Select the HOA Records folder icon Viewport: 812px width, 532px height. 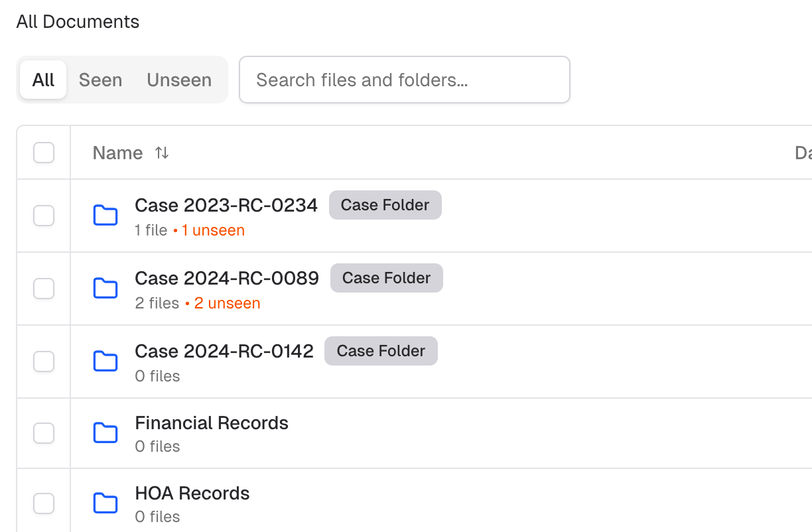point(105,503)
